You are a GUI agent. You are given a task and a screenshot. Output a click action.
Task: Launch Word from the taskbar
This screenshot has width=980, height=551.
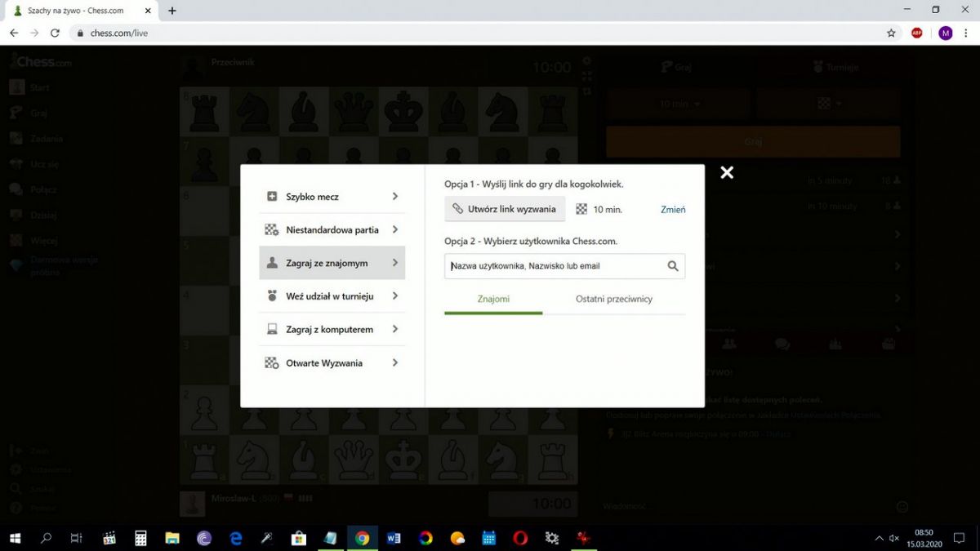[394, 538]
